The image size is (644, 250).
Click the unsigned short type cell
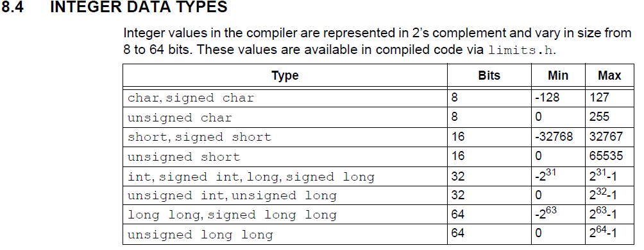click(285, 157)
